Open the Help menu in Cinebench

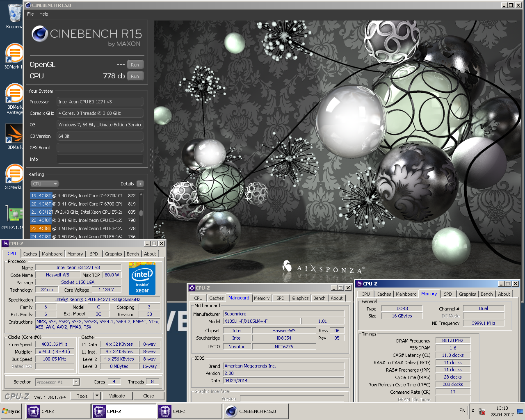[44, 14]
